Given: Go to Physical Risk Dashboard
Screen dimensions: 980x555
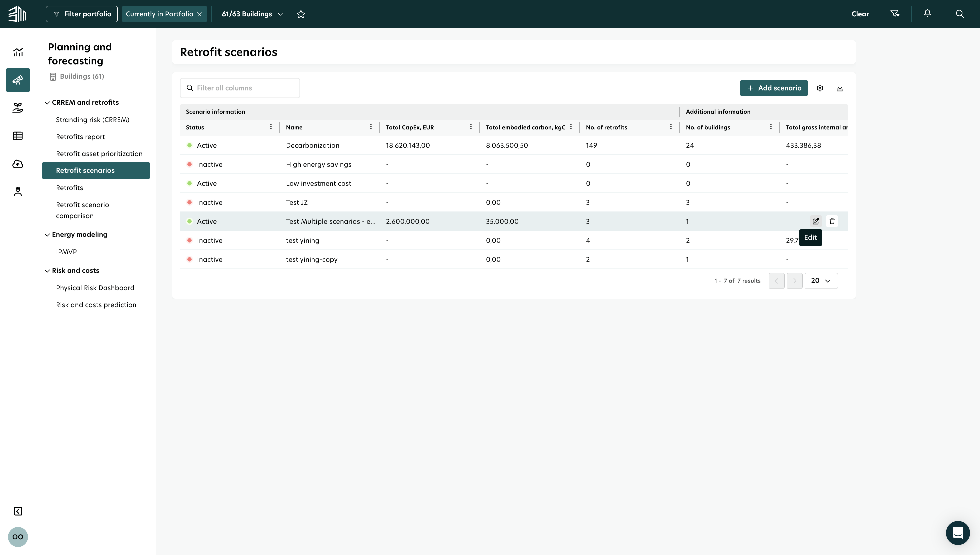Looking at the screenshot, I should pos(95,288).
